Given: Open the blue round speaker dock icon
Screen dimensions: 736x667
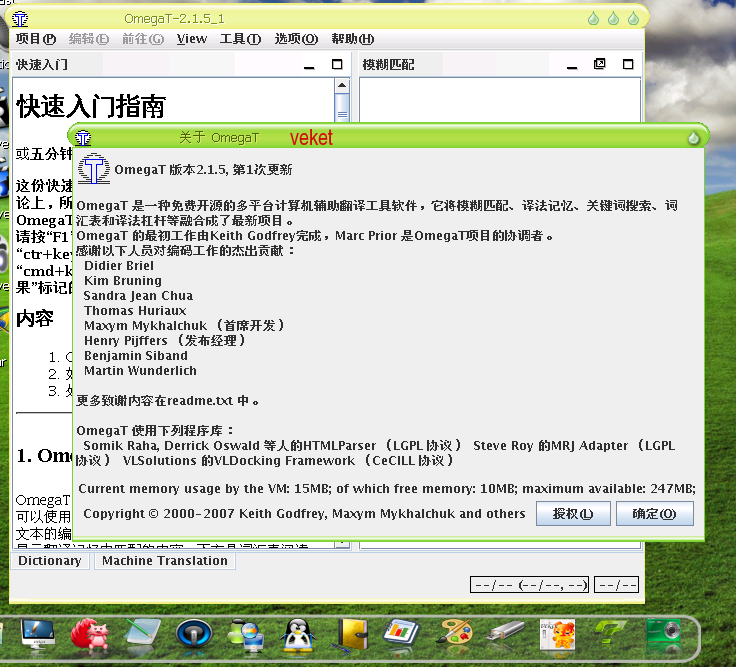Looking at the screenshot, I should (194, 634).
